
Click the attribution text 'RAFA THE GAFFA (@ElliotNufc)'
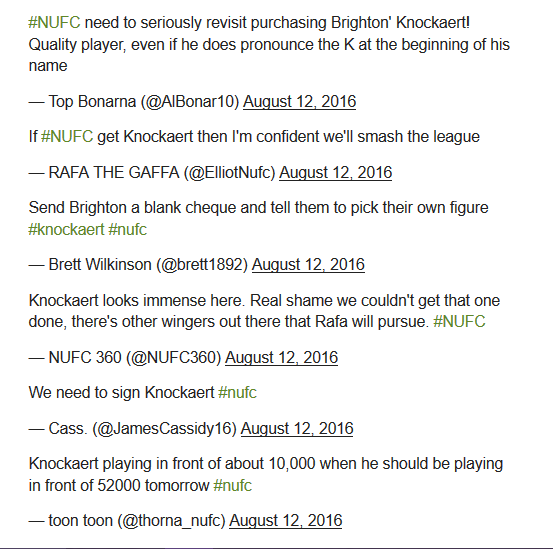(162, 173)
